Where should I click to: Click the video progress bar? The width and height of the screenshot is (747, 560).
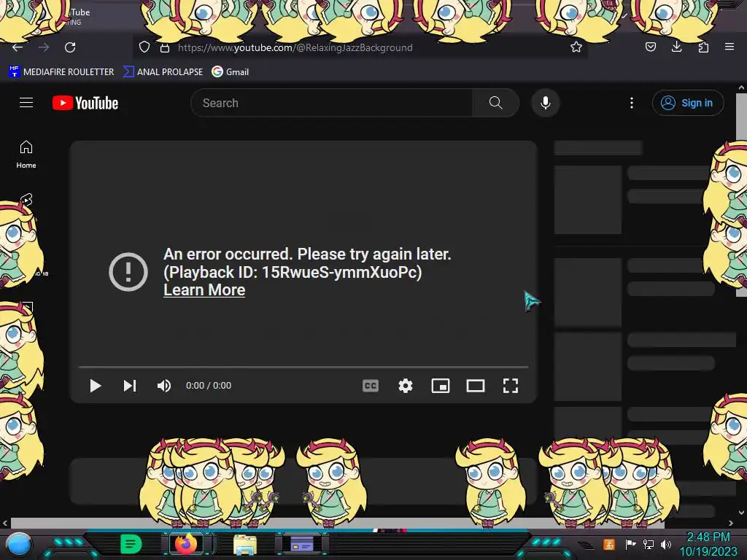(x=303, y=367)
